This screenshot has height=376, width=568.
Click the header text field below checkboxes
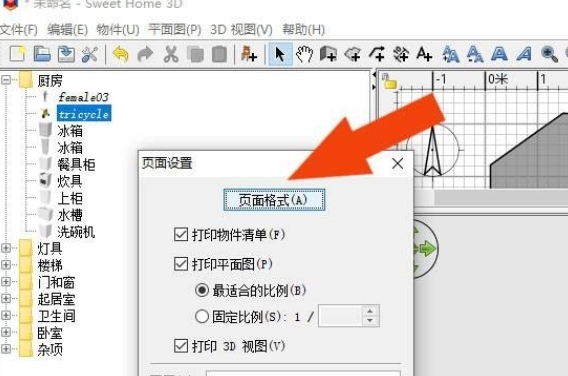303,373
